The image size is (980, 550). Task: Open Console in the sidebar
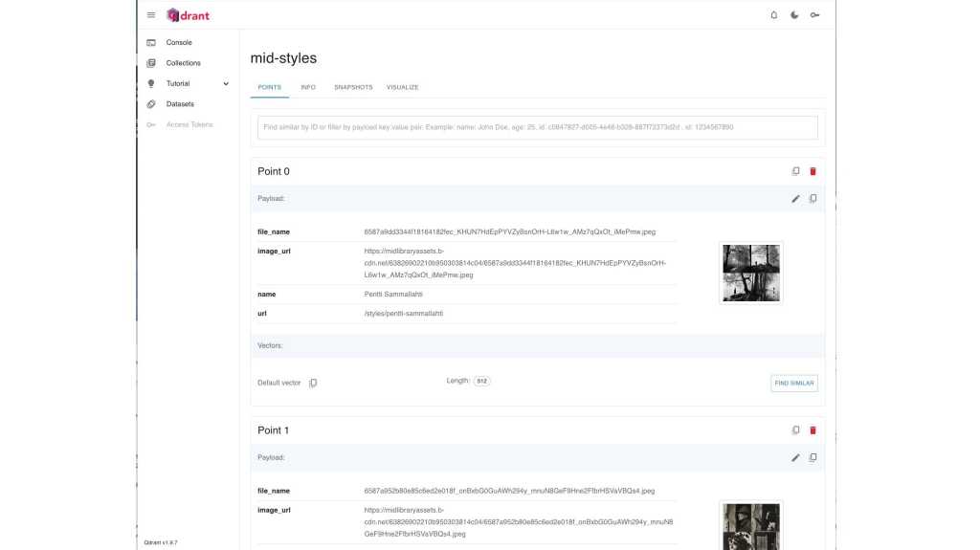(178, 43)
